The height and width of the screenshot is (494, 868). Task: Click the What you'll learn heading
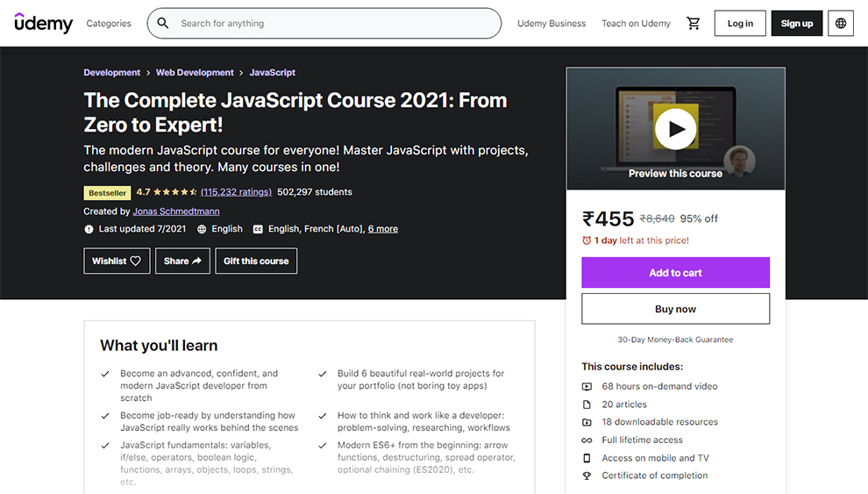159,346
